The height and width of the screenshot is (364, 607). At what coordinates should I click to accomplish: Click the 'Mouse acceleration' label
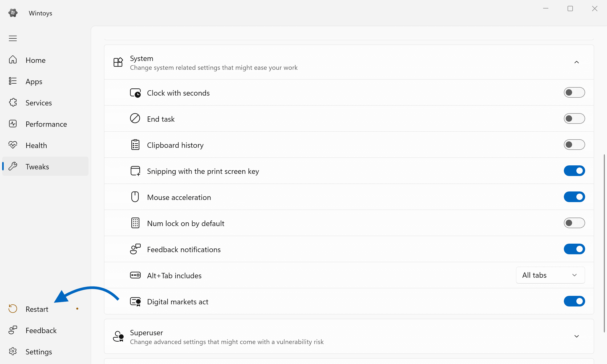[x=179, y=197]
